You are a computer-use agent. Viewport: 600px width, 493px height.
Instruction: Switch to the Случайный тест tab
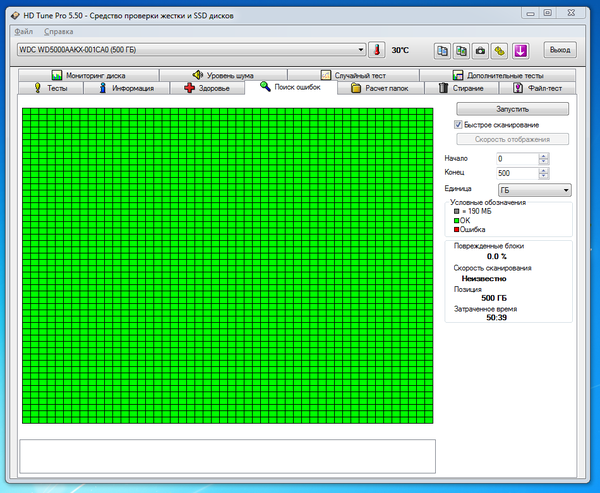pyautogui.click(x=352, y=75)
